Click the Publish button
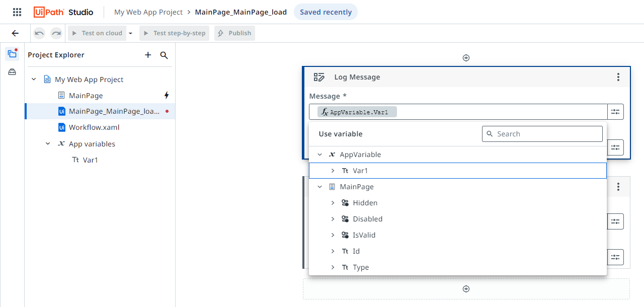644x307 pixels. click(x=234, y=33)
